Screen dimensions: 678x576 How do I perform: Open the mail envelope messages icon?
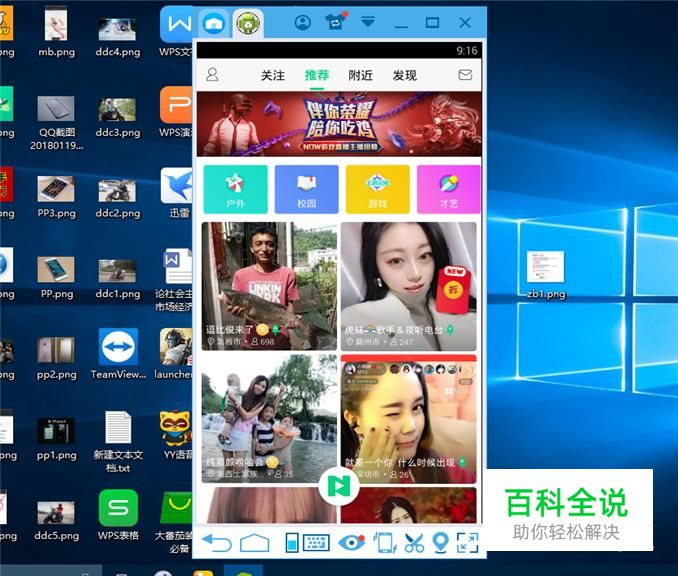pos(465,75)
